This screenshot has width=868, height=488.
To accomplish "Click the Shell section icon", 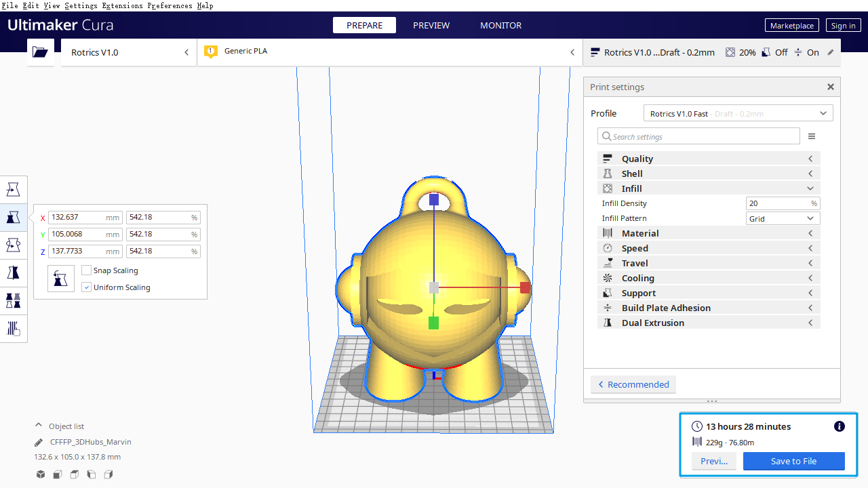I will point(608,174).
